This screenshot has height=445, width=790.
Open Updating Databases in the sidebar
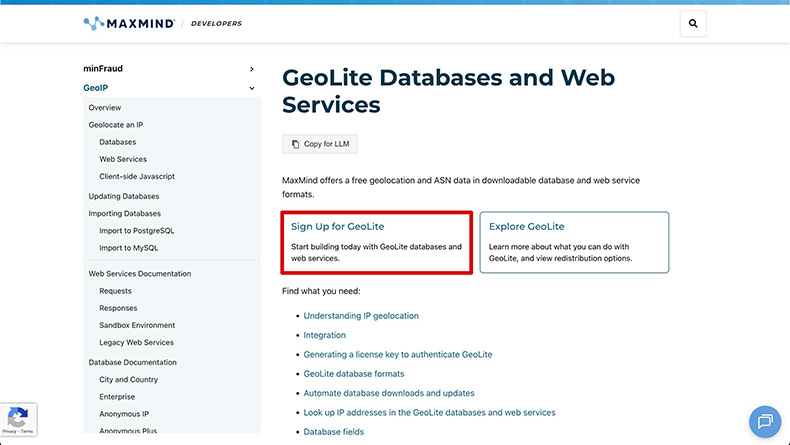point(124,196)
